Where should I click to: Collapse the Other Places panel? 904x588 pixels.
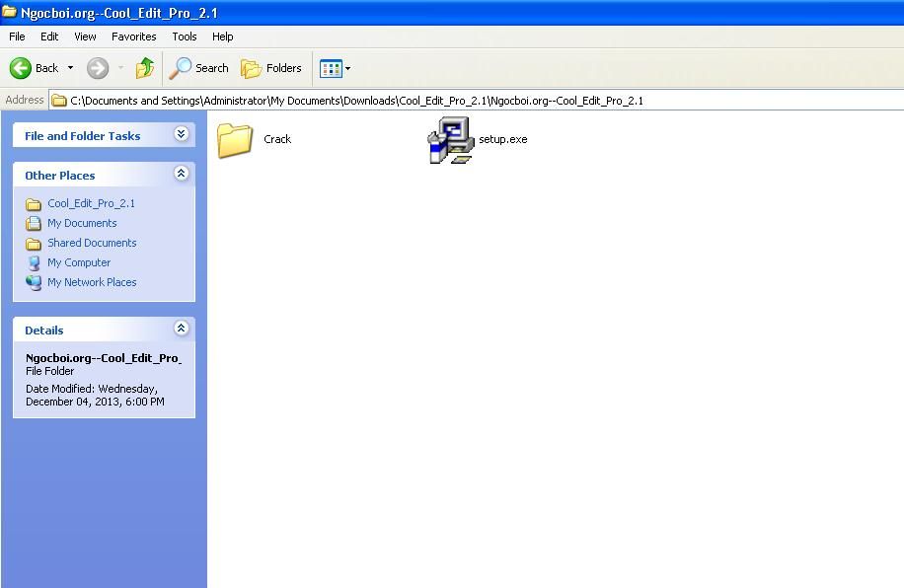(181, 174)
